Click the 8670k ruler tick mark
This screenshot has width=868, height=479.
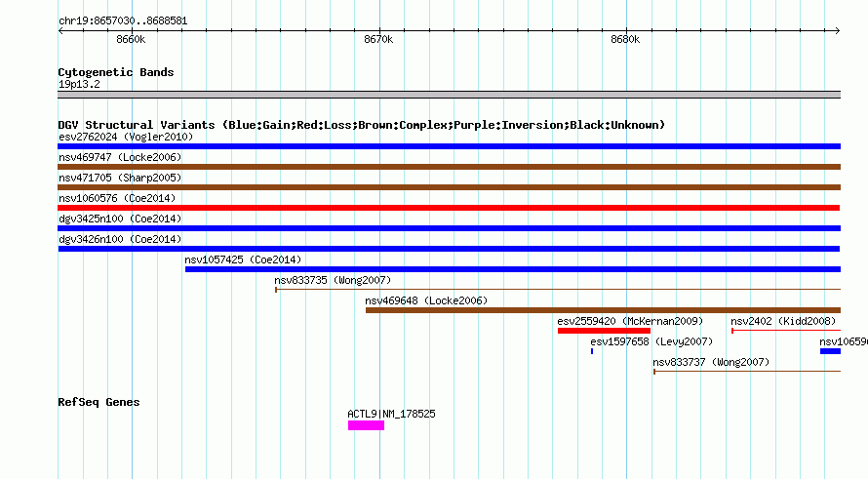pos(379,30)
